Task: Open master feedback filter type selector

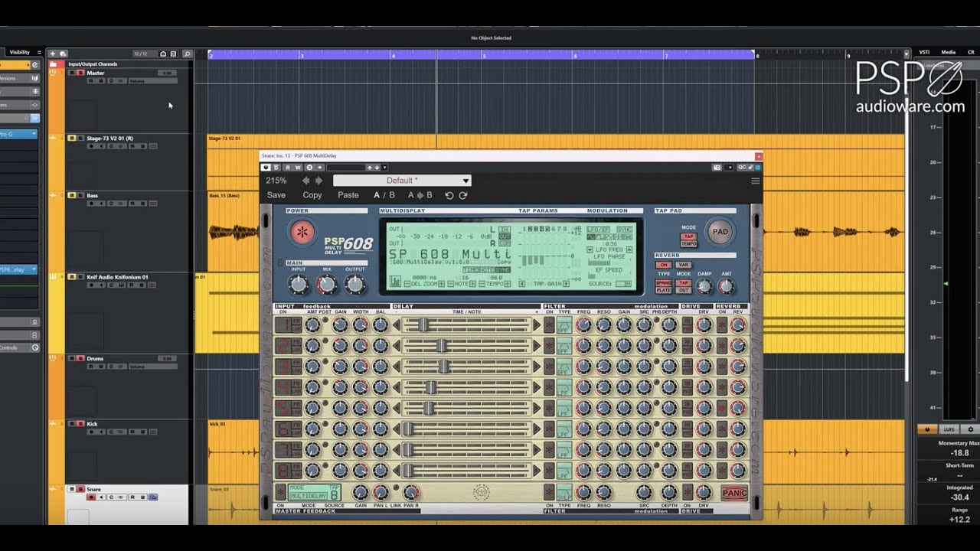Action: [x=564, y=493]
